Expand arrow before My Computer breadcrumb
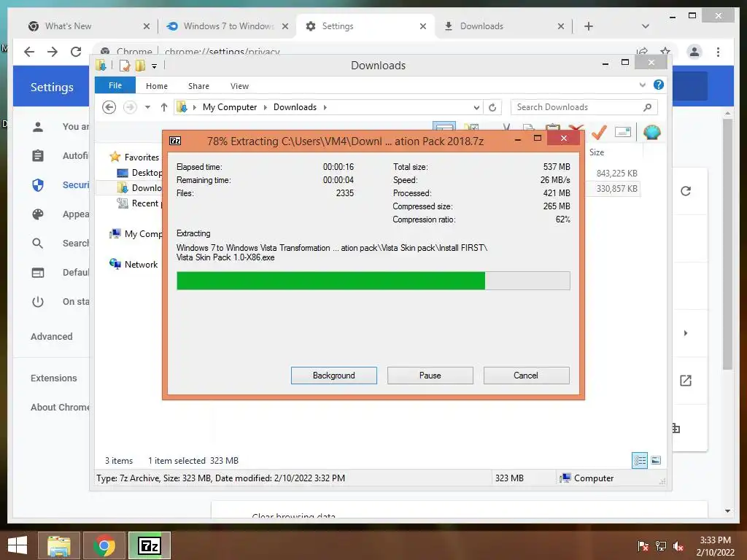 point(194,107)
